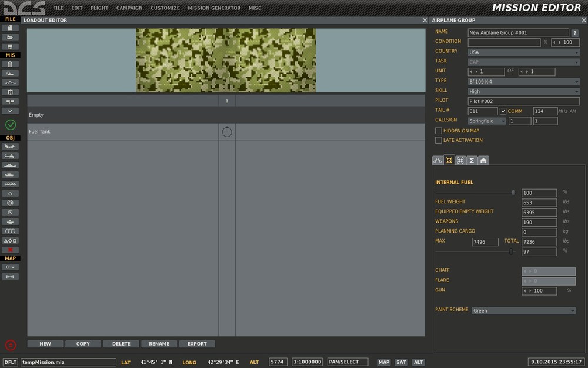This screenshot has width=588, height=368.
Task: Click the helicopter group object icon
Action: point(11,156)
